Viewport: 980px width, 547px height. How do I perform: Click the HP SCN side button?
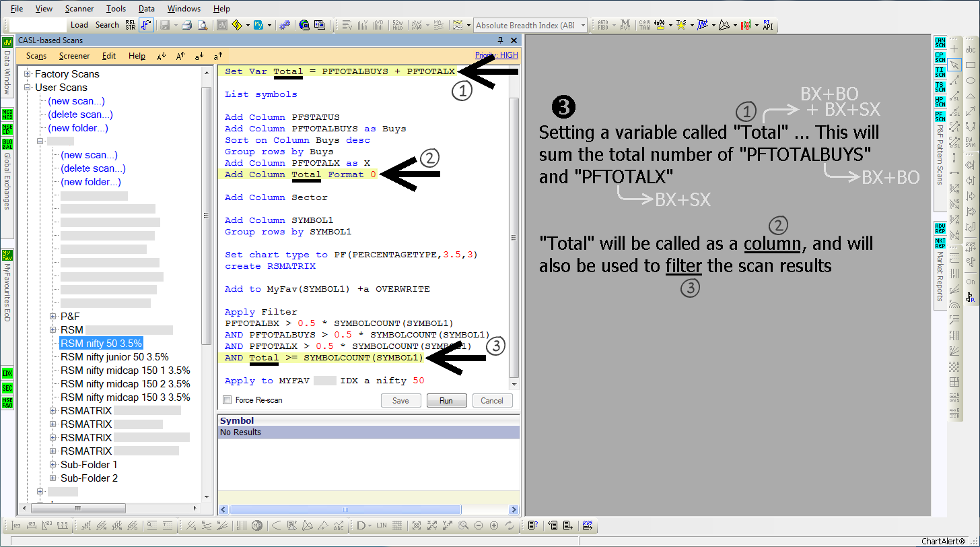click(x=940, y=102)
